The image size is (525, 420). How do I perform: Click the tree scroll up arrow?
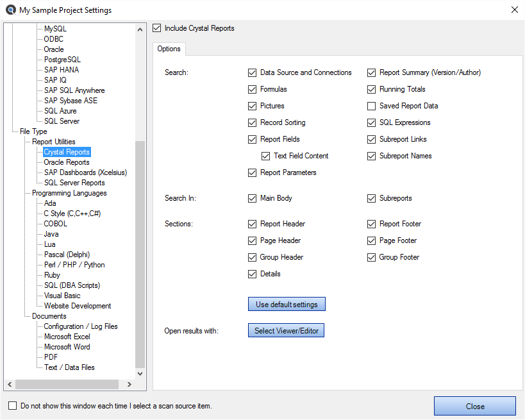pyautogui.click(x=140, y=29)
